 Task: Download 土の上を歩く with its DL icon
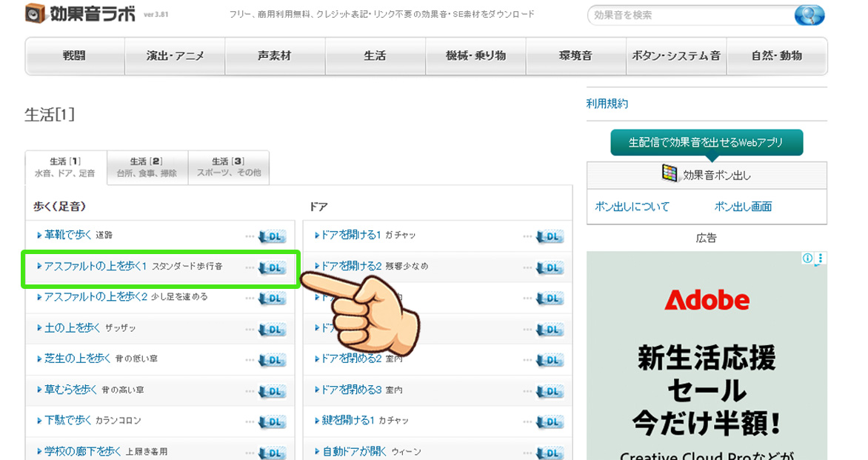pyautogui.click(x=272, y=330)
